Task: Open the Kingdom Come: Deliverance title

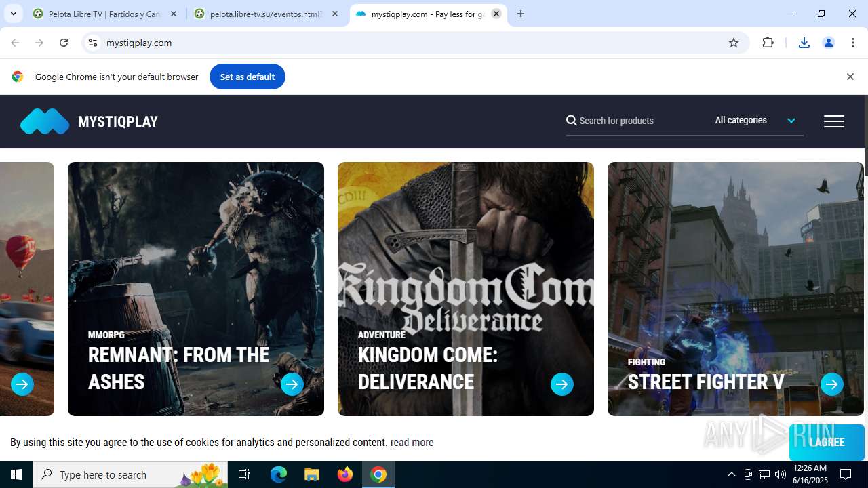Action: [x=428, y=368]
